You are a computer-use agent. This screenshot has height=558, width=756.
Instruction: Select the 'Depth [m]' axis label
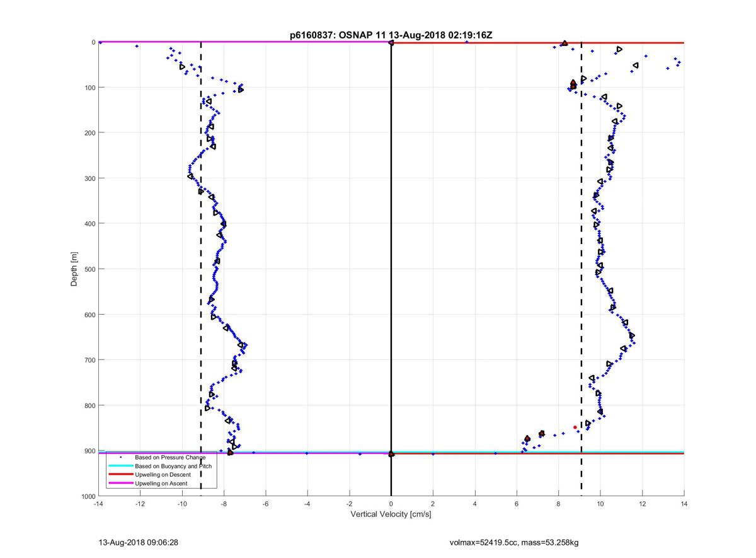(x=74, y=269)
